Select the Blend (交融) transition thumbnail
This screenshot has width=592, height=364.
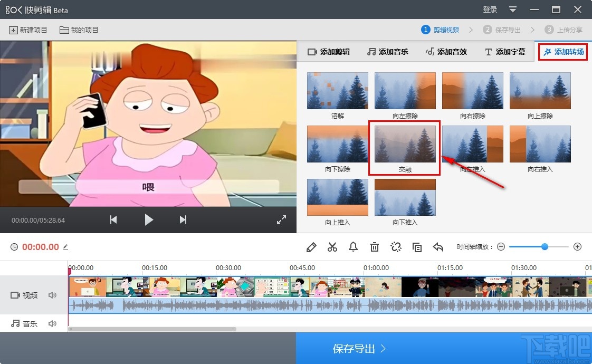[x=405, y=144]
